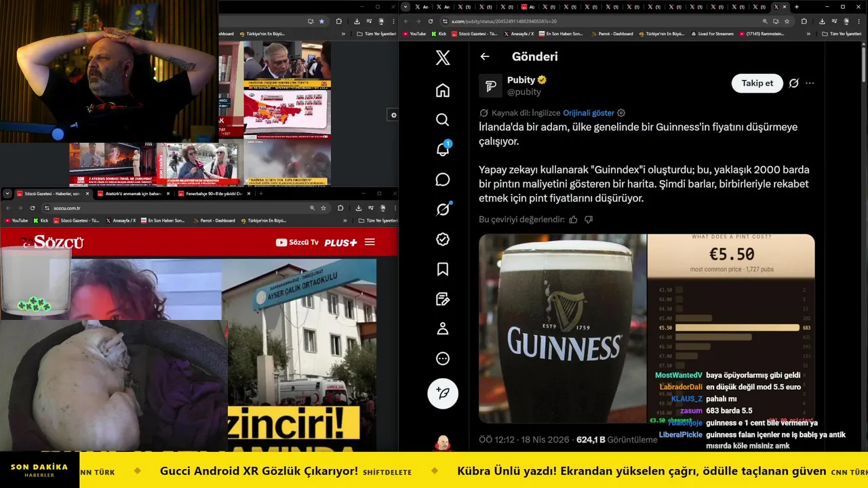Click settings gear on CNN Türk page
The width and height of the screenshot is (868, 488).
click(393, 115)
